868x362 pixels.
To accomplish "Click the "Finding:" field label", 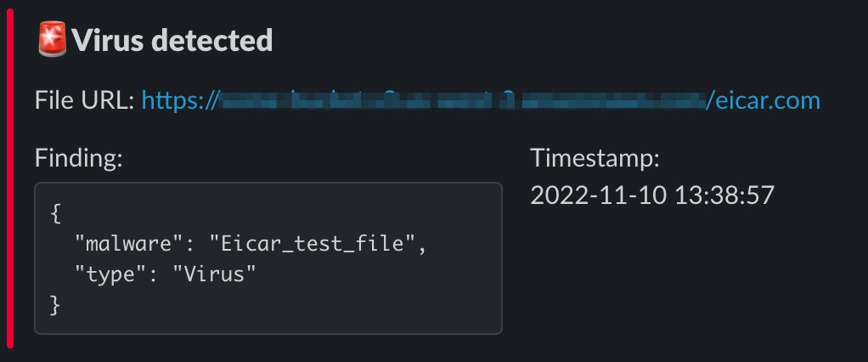I will (x=79, y=158).
